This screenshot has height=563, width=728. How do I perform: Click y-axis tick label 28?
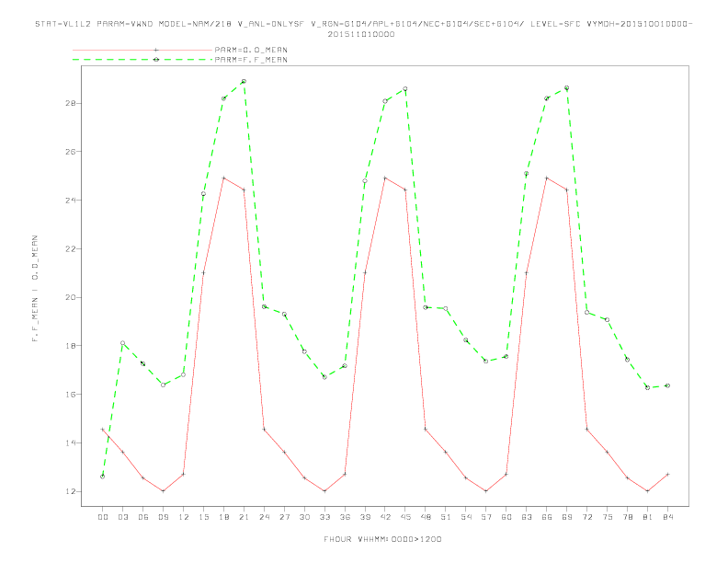click(x=71, y=103)
